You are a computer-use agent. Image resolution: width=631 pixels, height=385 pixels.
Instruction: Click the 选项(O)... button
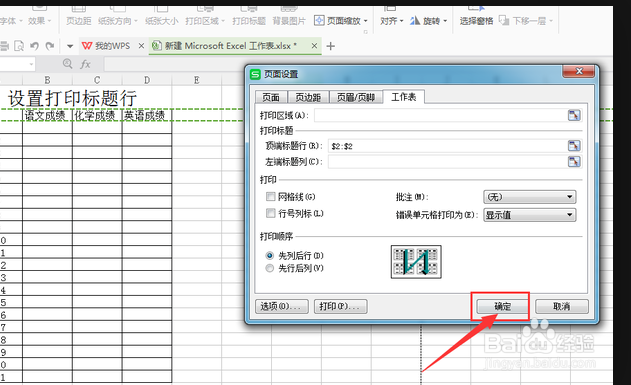point(282,307)
